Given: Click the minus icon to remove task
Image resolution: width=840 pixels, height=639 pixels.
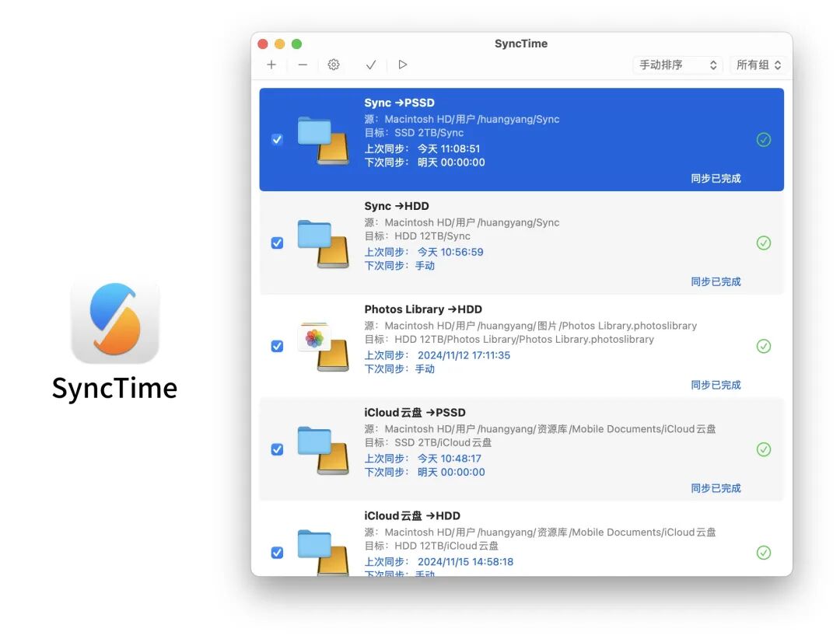Looking at the screenshot, I should tap(303, 65).
